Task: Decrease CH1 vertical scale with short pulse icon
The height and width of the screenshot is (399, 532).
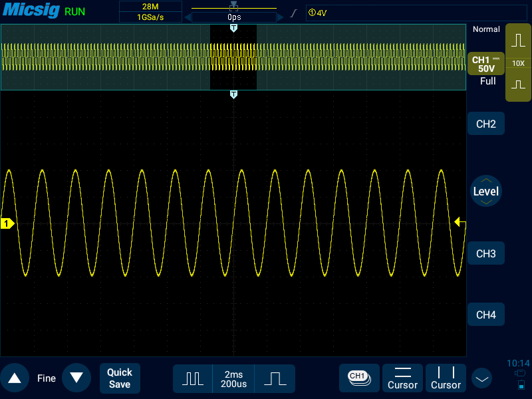Action: coord(518,85)
